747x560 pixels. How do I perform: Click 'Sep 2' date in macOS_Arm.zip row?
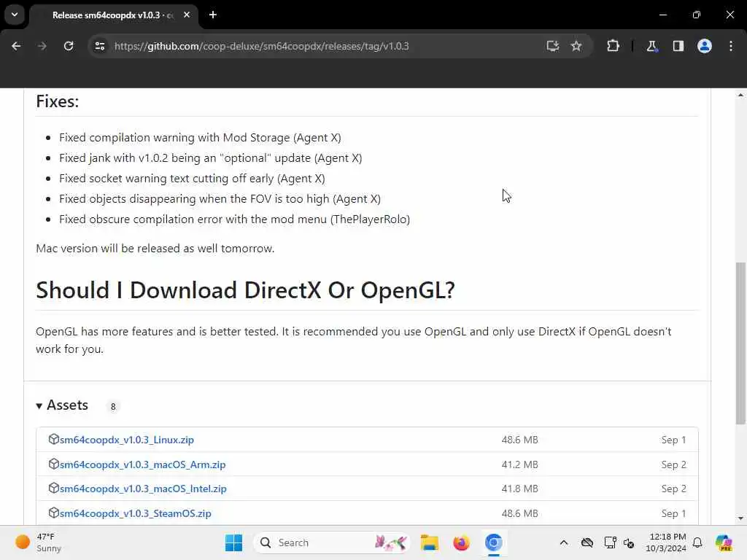pos(673,464)
